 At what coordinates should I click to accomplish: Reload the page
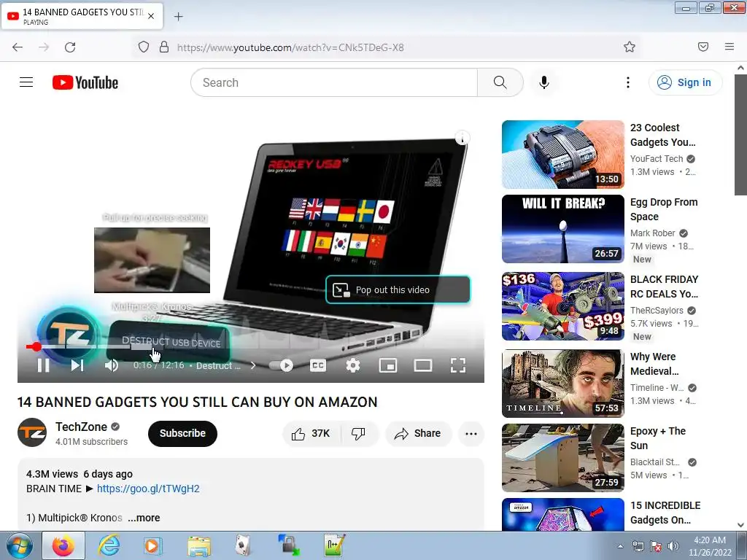(x=70, y=47)
